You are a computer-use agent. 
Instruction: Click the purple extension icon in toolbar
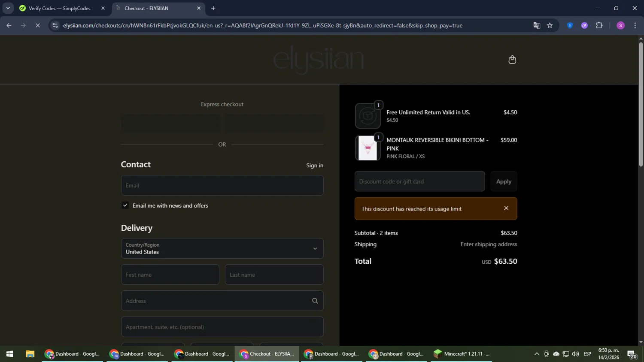click(x=584, y=25)
